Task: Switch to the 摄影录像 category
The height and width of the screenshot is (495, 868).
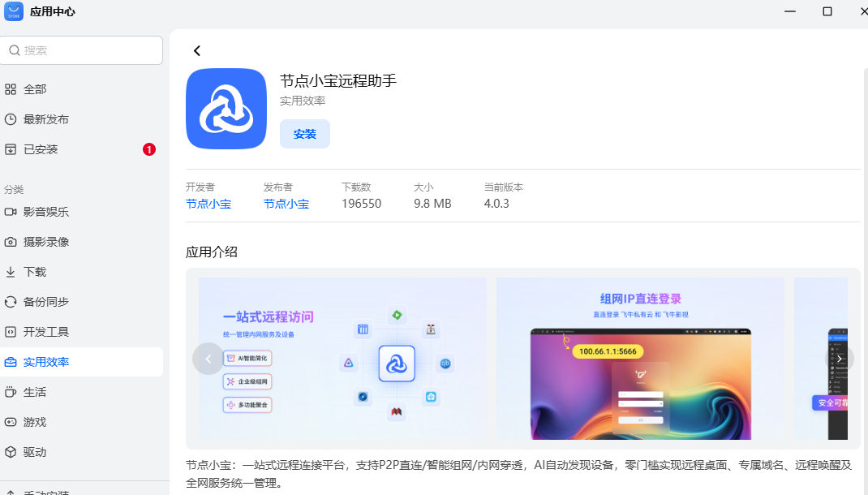Action: click(x=46, y=242)
